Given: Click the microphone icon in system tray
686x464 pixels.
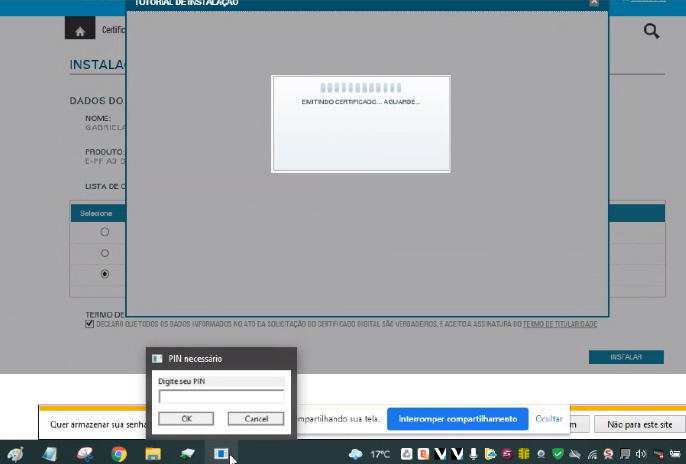Looking at the screenshot, I should tap(475, 454).
